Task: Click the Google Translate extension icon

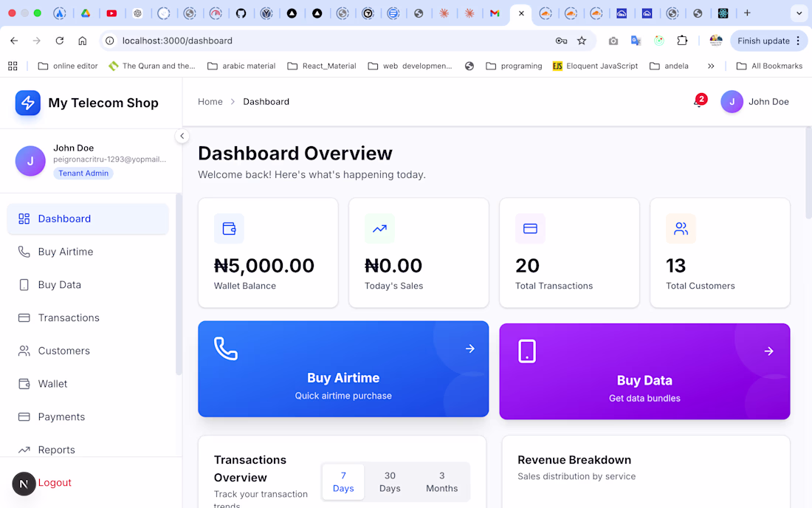Action: click(636, 41)
